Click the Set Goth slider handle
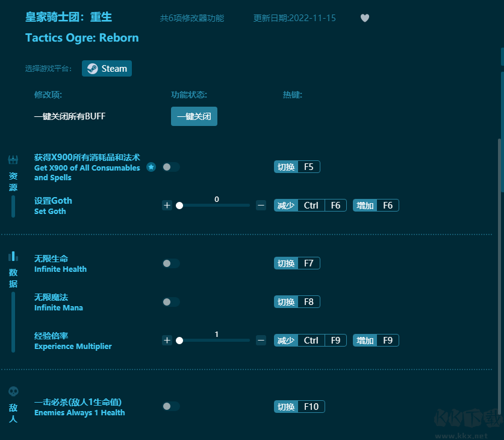Screen dimensions: 504x440 [179, 206]
